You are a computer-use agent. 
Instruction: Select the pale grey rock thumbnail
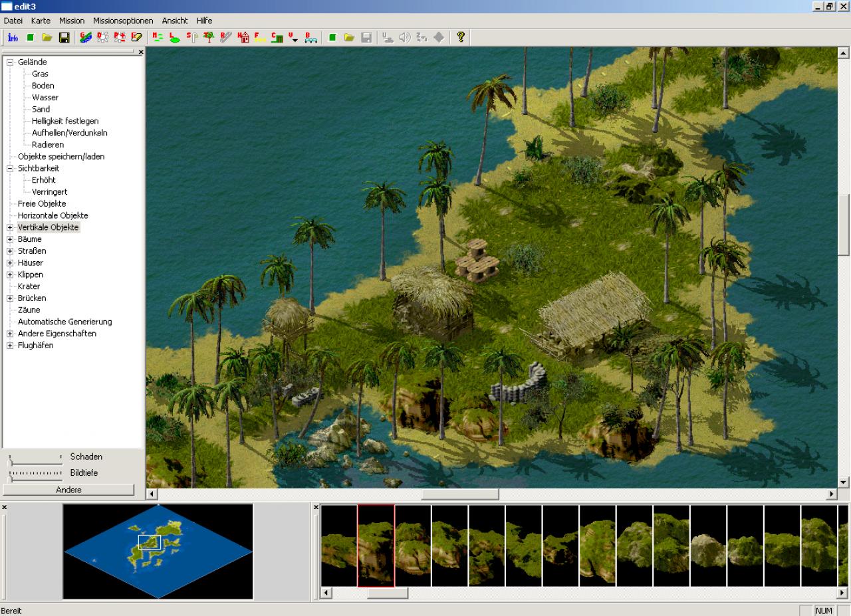point(708,546)
